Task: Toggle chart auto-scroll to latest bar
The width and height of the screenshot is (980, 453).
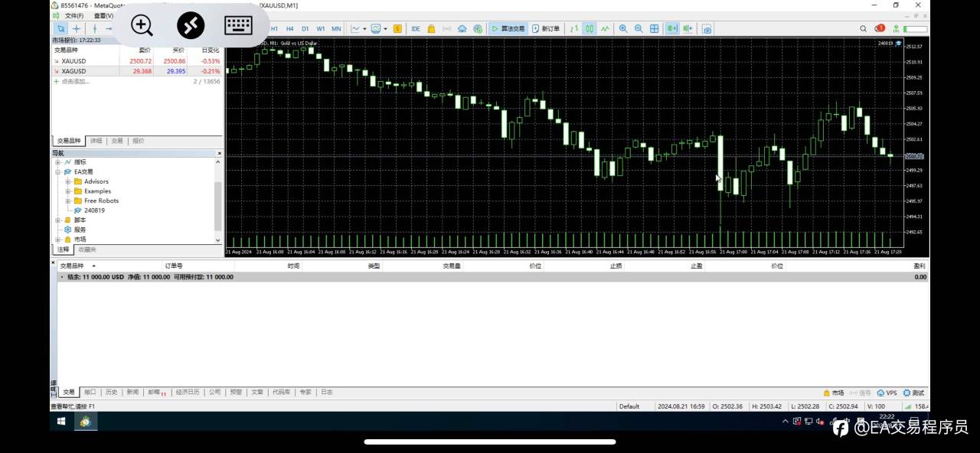Action: [672, 28]
